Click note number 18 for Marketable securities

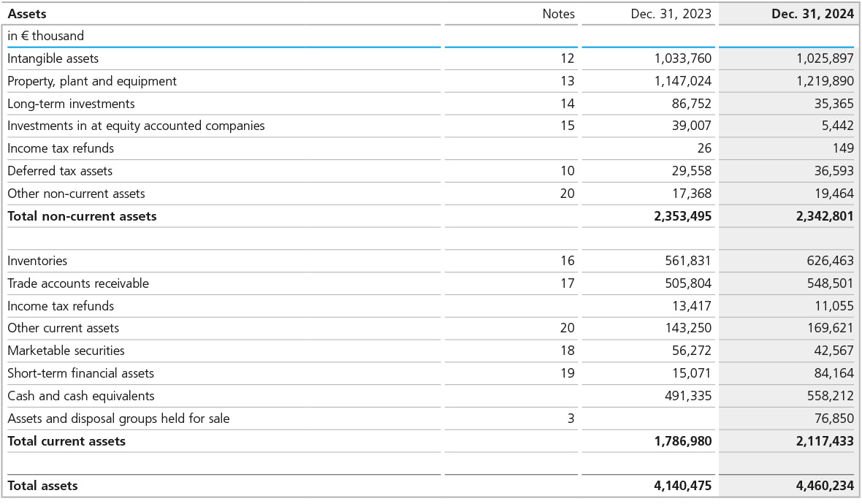567,351
